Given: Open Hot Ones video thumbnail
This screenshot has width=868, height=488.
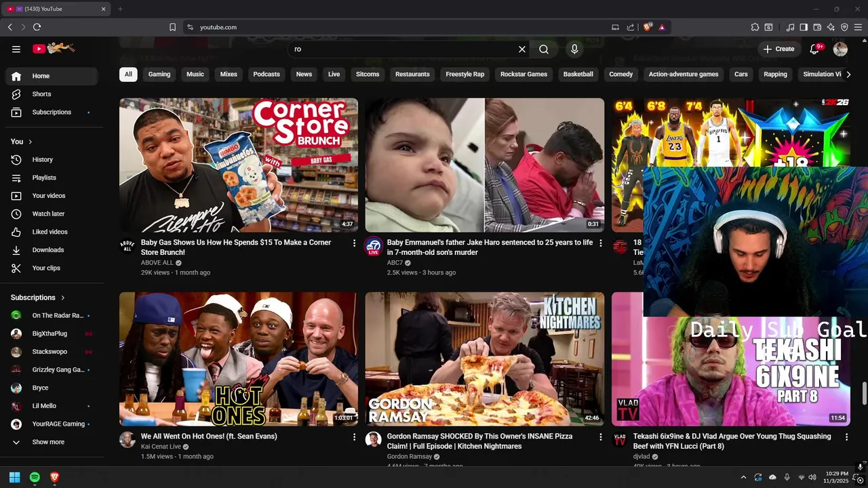Looking at the screenshot, I should 239,359.
